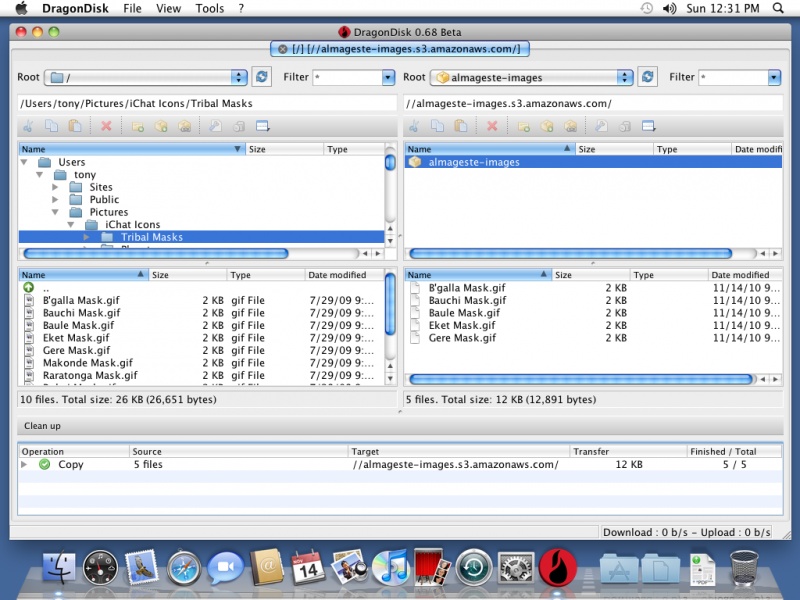Close the connection tab with the x icon

[283, 48]
